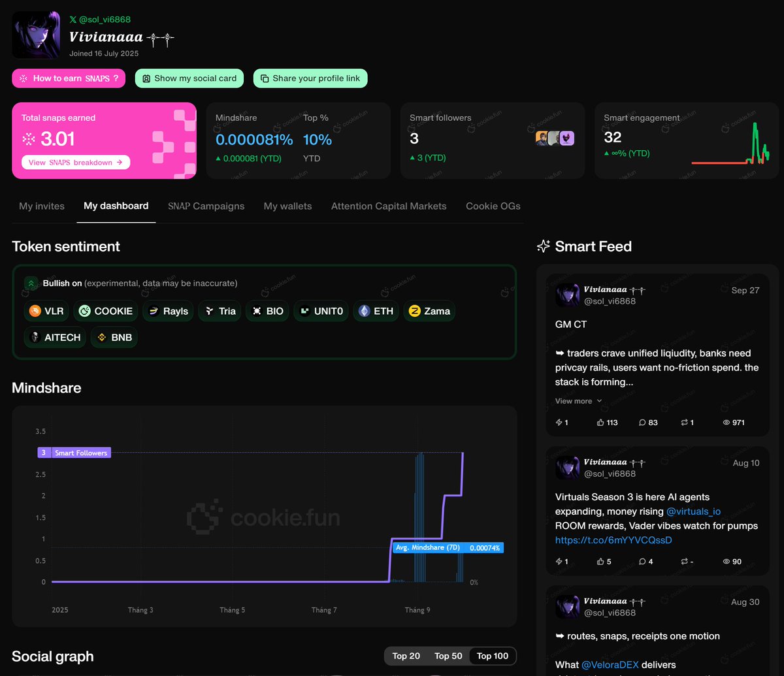
Task: Click the comment icon showing 4
Action: tap(642, 562)
